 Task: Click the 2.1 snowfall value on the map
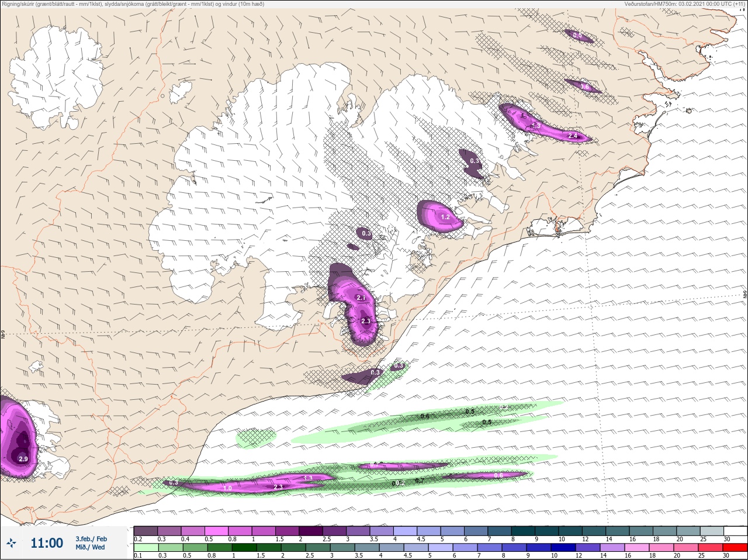[x=361, y=298]
